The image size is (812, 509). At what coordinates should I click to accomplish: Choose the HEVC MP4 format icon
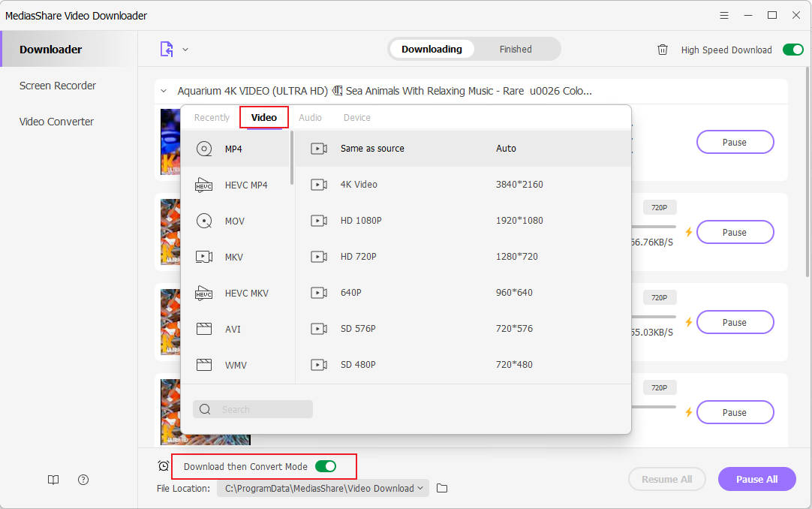pos(204,185)
